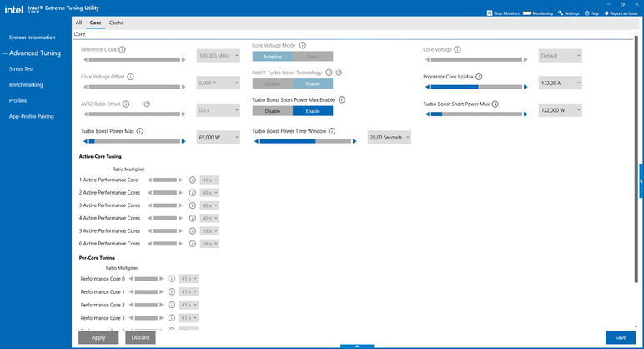Click the Apply button
644x349 pixels.
tap(98, 338)
